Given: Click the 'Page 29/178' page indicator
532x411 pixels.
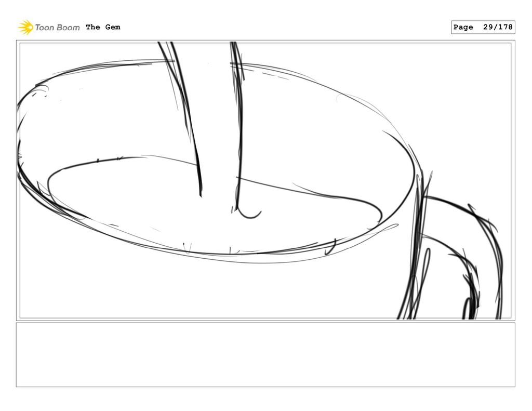Looking at the screenshot, I should [483, 27].
